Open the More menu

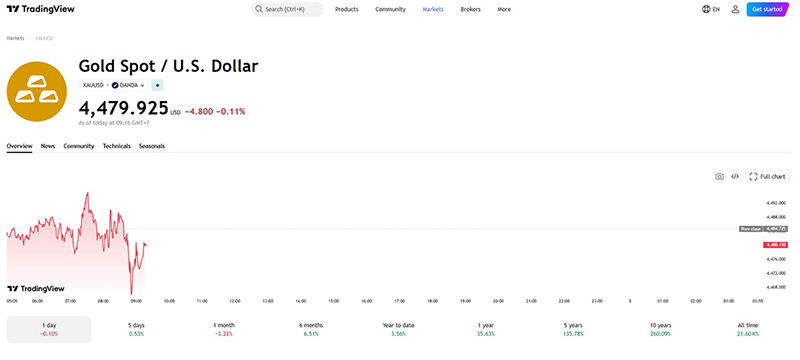tap(504, 9)
